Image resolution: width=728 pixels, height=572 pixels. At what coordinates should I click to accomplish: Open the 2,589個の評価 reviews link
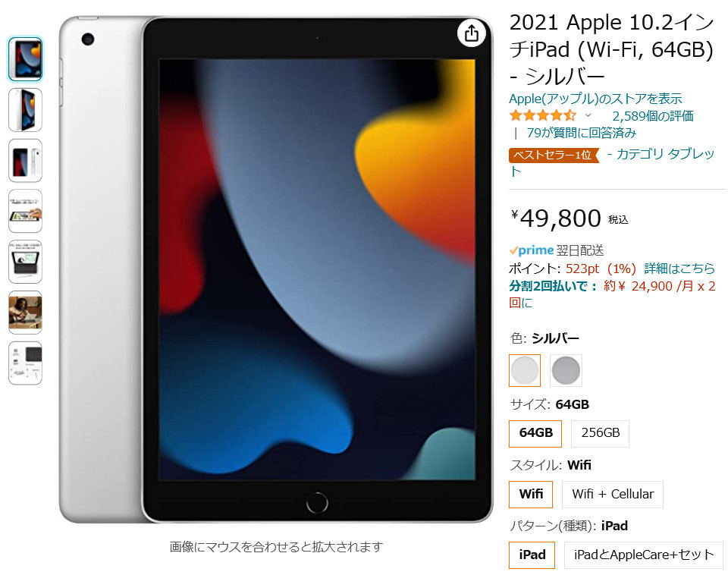click(653, 115)
